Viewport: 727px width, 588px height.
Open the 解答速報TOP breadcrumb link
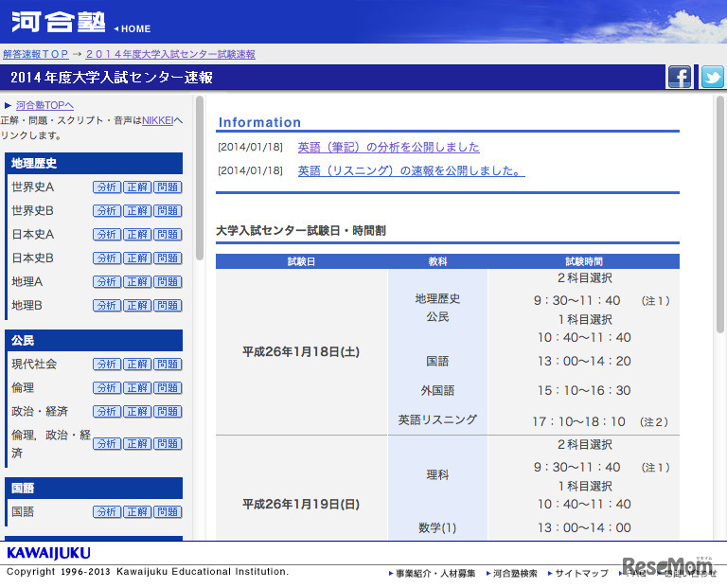coord(36,54)
